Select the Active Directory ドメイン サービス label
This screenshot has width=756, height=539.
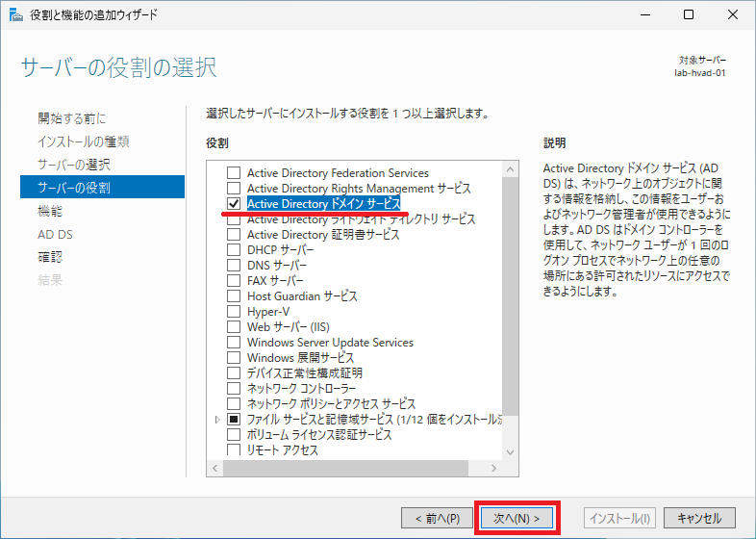coord(323,204)
